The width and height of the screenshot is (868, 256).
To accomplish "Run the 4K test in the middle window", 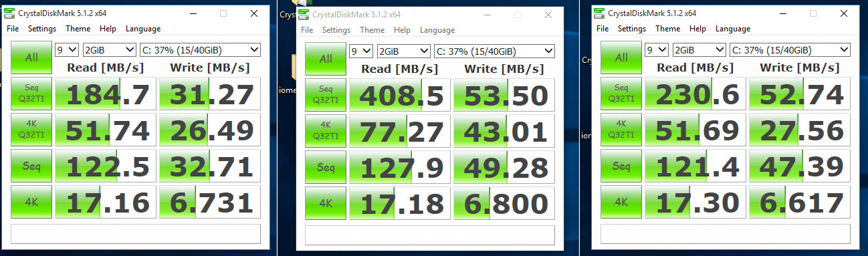I will tap(326, 203).
